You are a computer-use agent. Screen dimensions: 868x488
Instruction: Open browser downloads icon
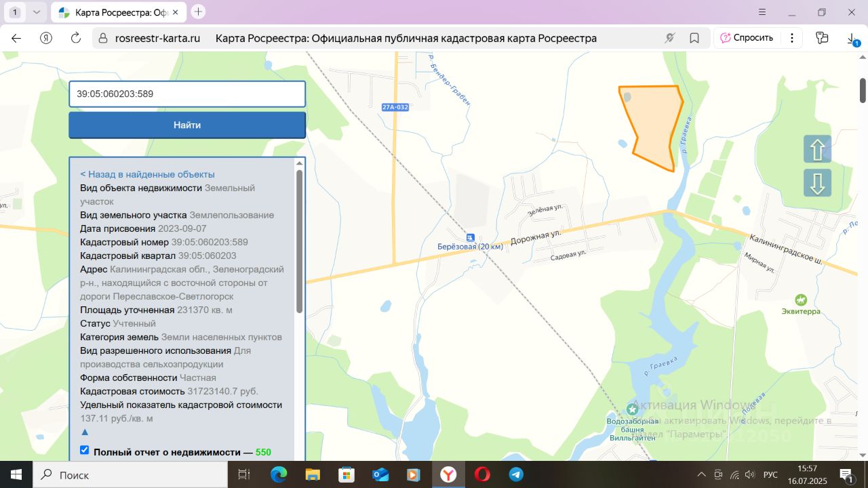(x=852, y=39)
